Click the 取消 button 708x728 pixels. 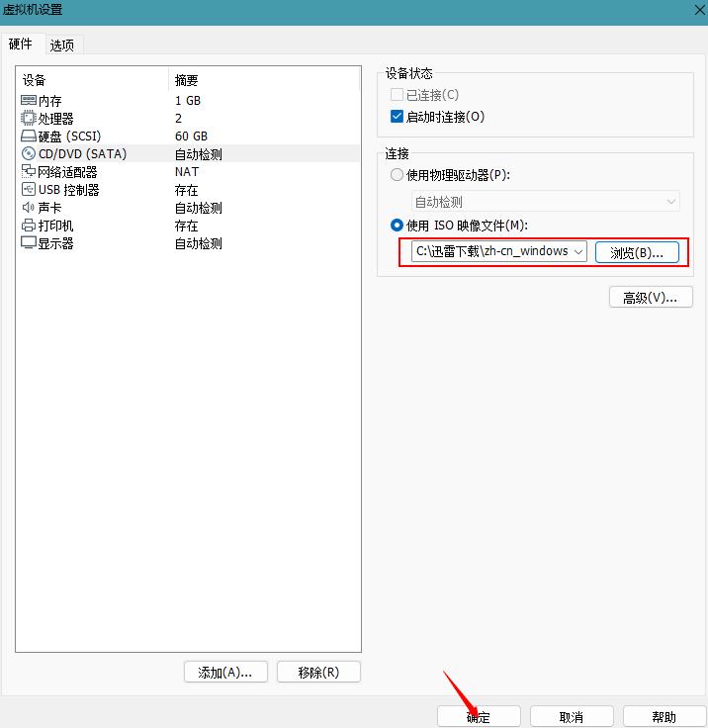click(x=572, y=717)
